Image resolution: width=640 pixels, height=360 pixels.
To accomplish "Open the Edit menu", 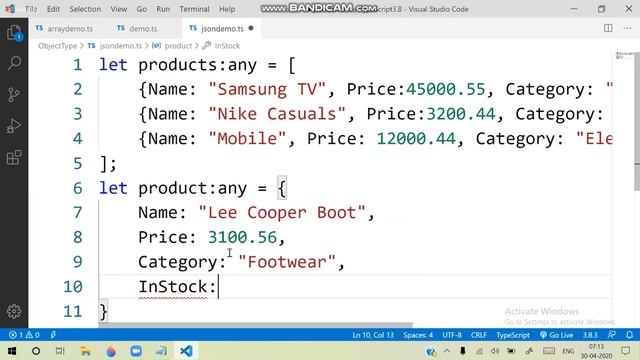I will coord(53,9).
